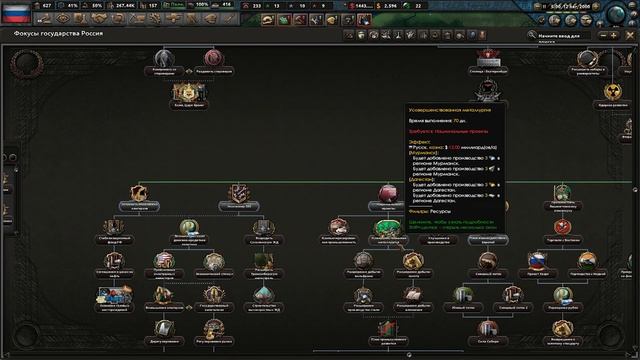The height and width of the screenshot is (360, 640).
Task: Click the 2.596 treasury value in top bar
Action: [x=390, y=6]
